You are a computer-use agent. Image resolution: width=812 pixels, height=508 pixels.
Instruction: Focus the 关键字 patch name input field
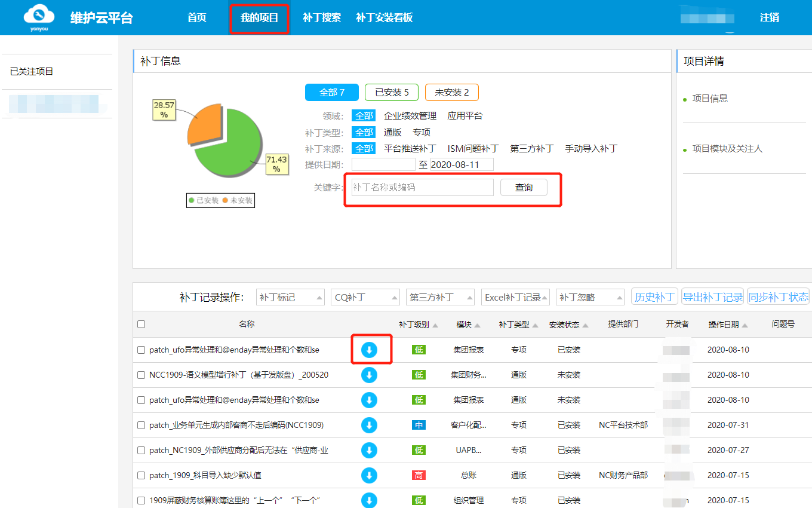pyautogui.click(x=422, y=187)
